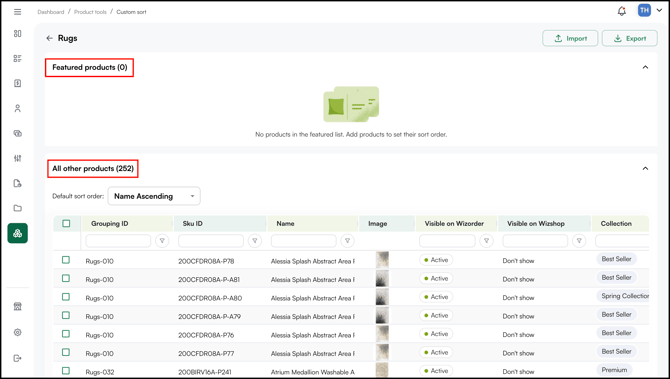Toggle the select-all header checkbox
This screenshot has width=670, height=379.
click(66, 223)
